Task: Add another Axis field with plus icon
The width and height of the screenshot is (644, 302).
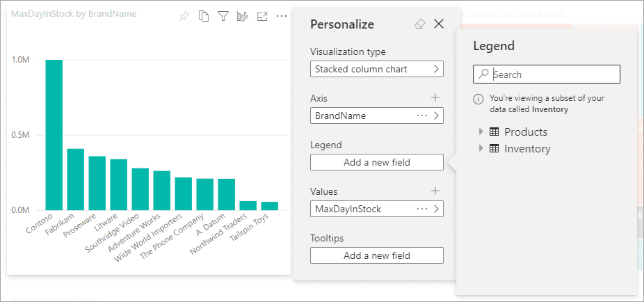Action: tap(435, 97)
